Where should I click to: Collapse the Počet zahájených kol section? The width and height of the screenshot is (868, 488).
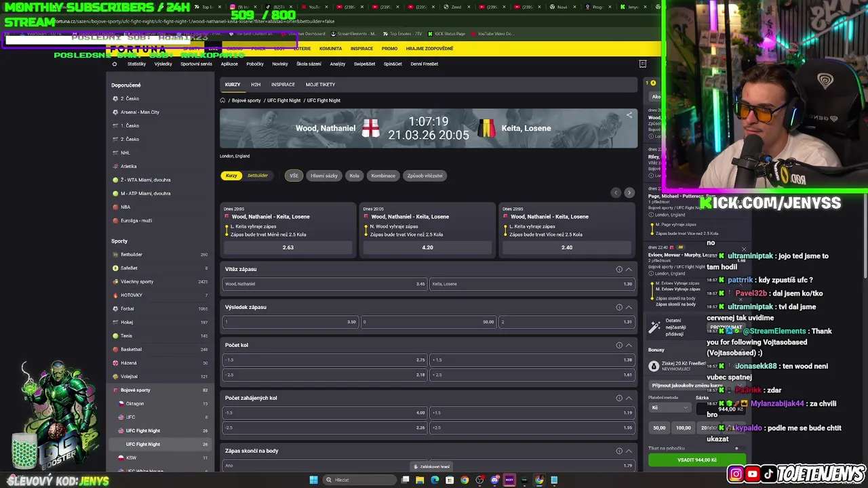(629, 398)
